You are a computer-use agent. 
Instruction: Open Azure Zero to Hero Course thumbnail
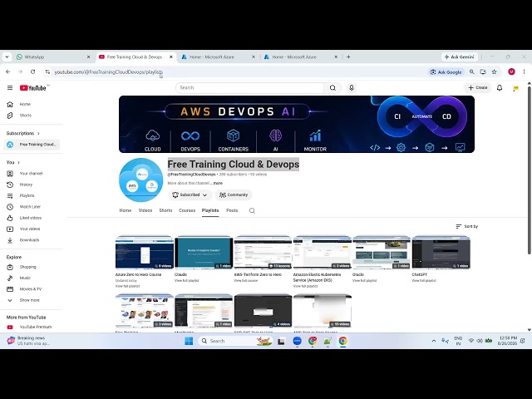(x=145, y=253)
